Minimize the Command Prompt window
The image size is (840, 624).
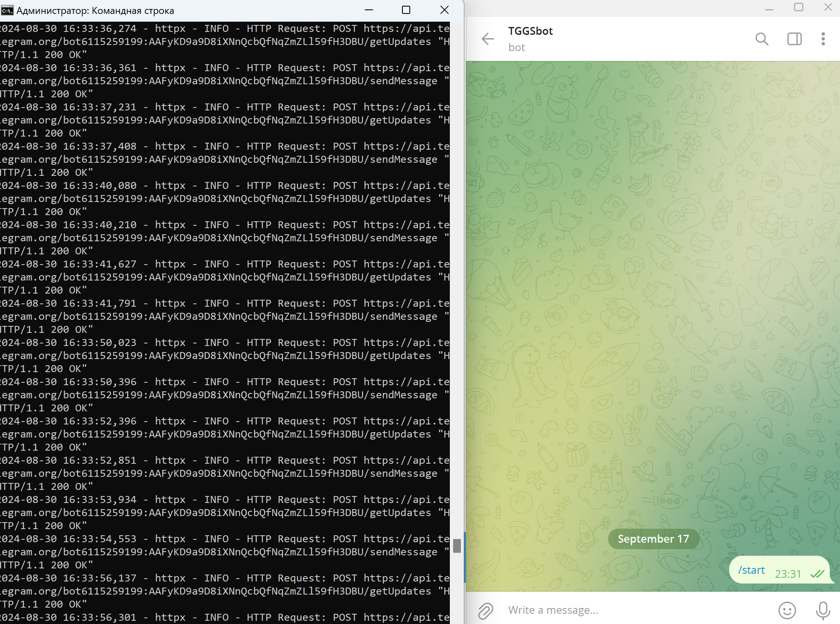(369, 10)
